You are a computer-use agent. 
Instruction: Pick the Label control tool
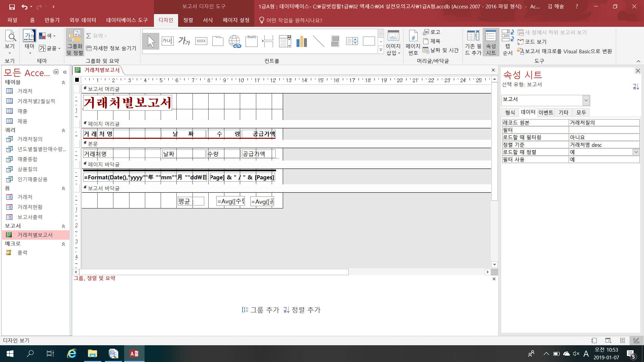click(184, 41)
